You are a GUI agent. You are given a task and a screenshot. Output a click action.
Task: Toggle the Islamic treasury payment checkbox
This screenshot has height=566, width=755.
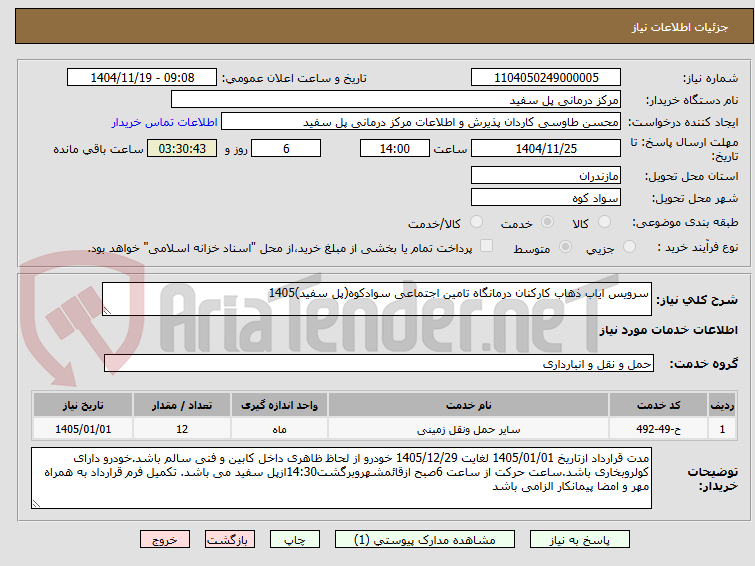click(x=487, y=246)
